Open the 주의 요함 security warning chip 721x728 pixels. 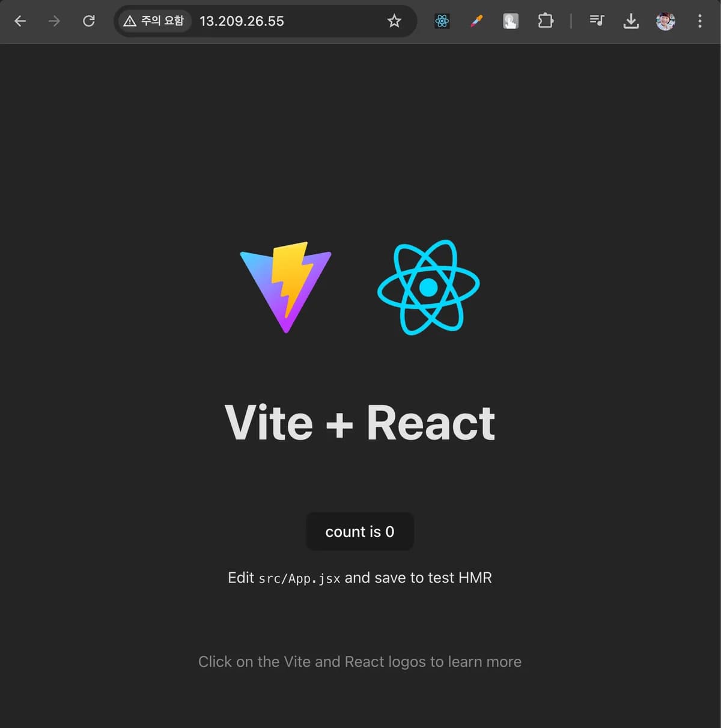154,21
